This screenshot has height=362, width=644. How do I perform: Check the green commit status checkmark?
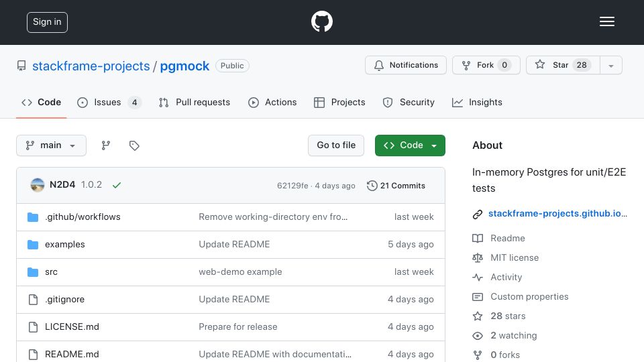[x=117, y=185]
